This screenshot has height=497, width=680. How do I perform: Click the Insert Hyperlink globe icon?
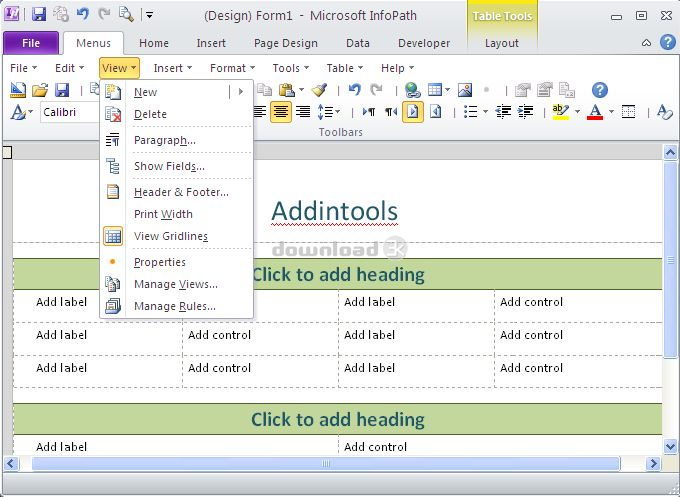pos(412,90)
